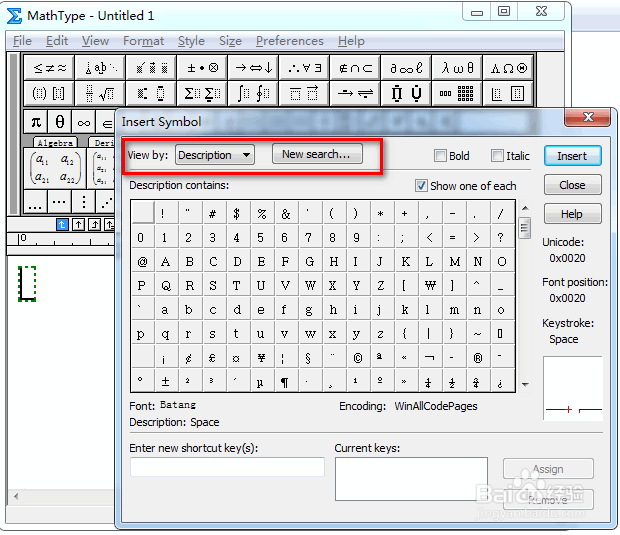The width and height of the screenshot is (620, 535).
Task: Open uppercase Greek characters palette
Action: pyautogui.click(x=508, y=68)
